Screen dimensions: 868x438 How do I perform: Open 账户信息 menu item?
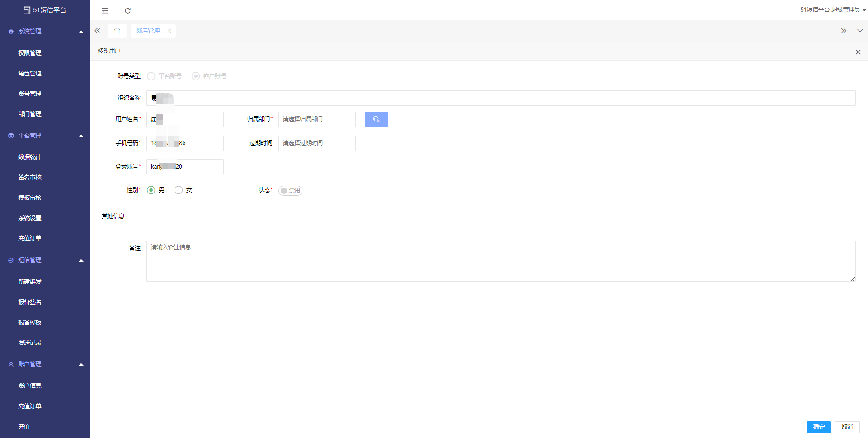(x=30, y=386)
